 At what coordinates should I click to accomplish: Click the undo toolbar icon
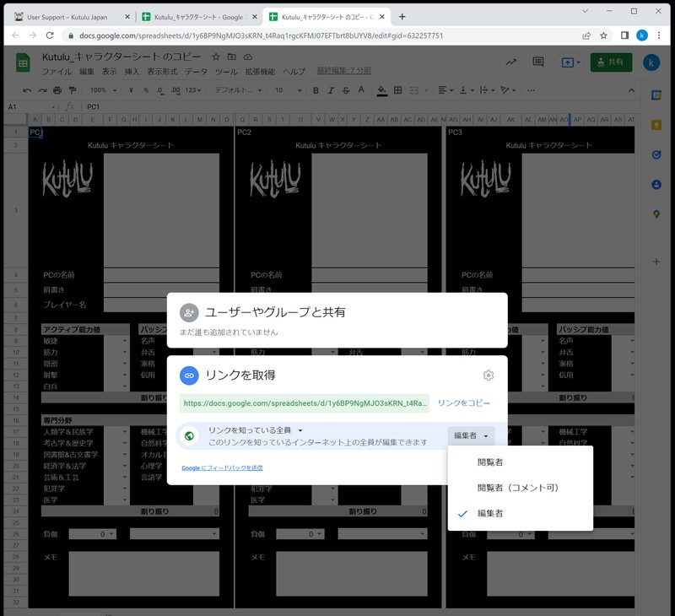point(27,90)
